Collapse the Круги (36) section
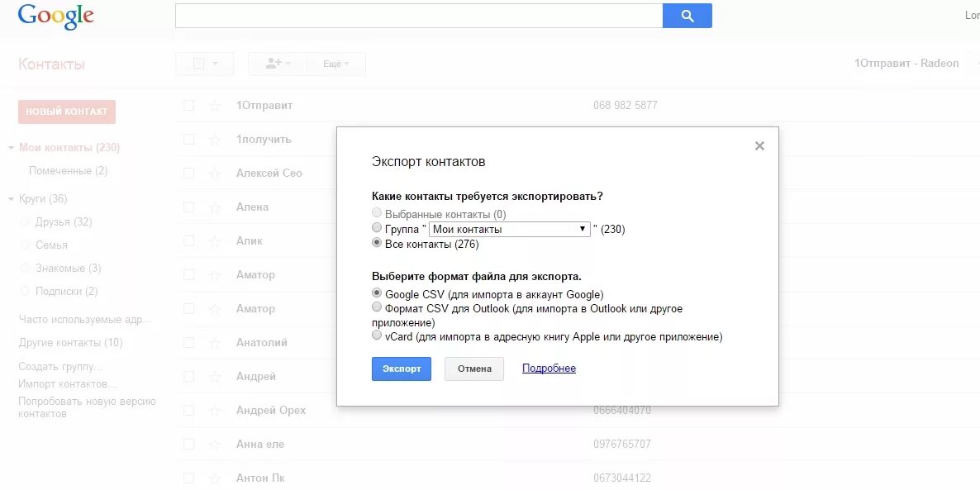Screen dimensions: 980x490 (12, 199)
